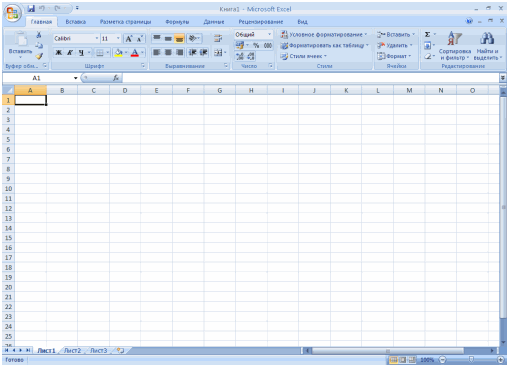Screen dimensions: 509x367
Task: Align text to the middle of the cell
Action: click(168, 38)
